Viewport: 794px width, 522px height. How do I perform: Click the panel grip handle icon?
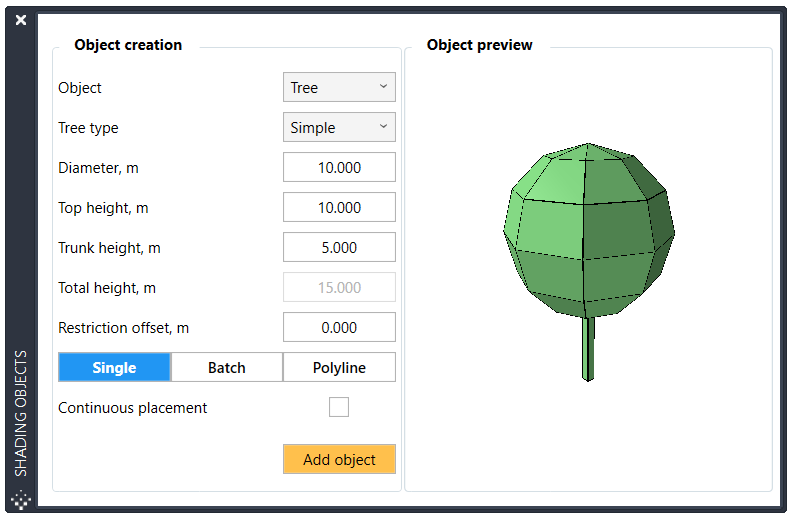click(21, 500)
